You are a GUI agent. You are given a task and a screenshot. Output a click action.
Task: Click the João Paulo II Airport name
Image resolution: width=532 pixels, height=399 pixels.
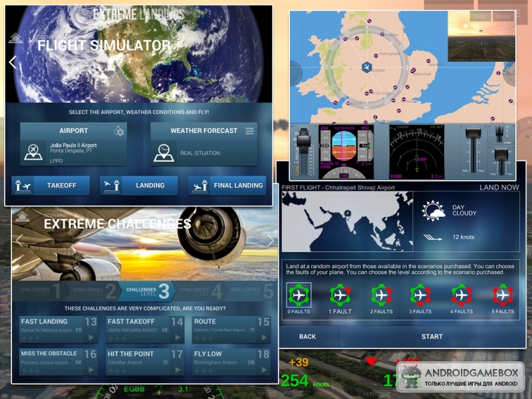tap(73, 145)
